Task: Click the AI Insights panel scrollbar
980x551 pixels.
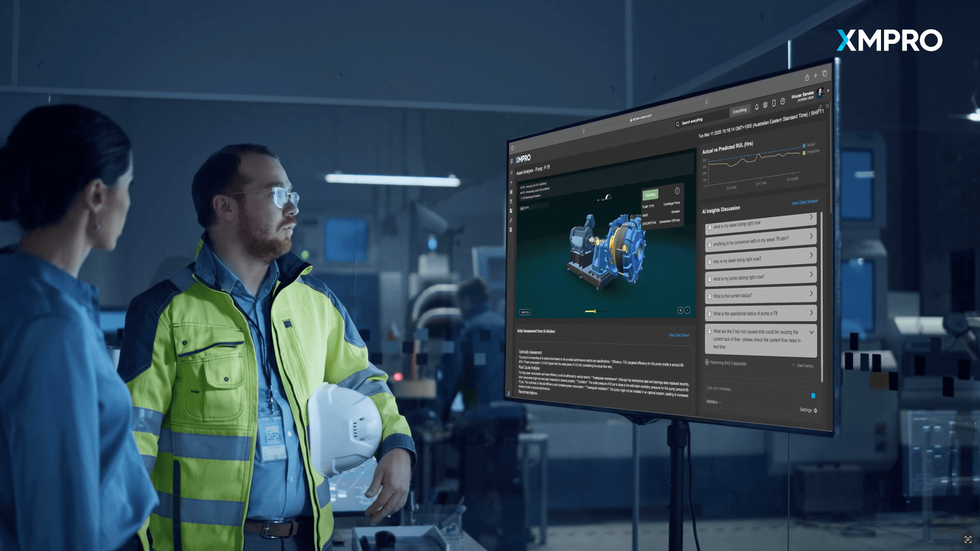Action: 822,296
